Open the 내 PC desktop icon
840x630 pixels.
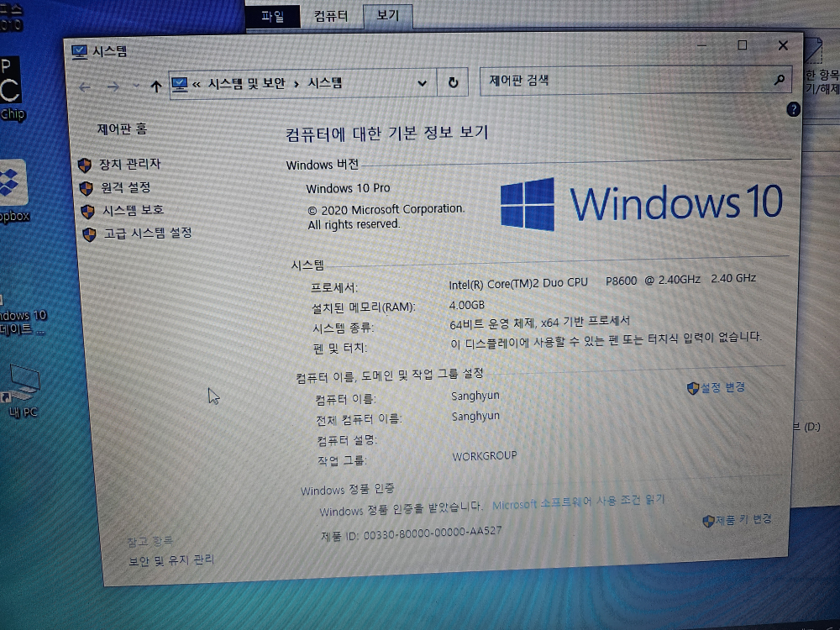point(21,385)
